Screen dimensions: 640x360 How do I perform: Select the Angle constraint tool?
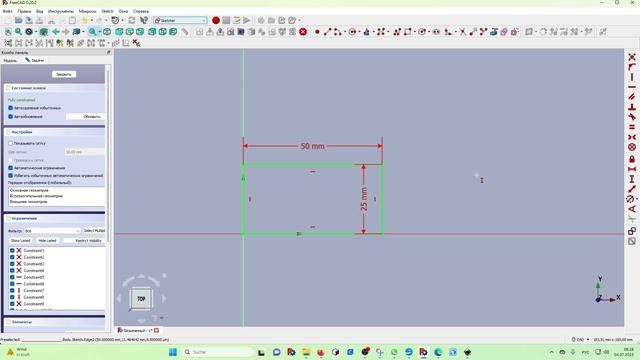[632, 209]
